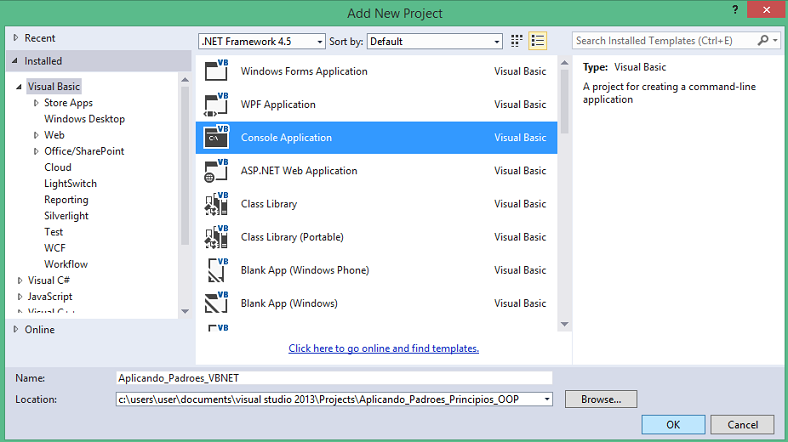Collapse the Visual Basic tree node
The width and height of the screenshot is (788, 442).
point(19,86)
